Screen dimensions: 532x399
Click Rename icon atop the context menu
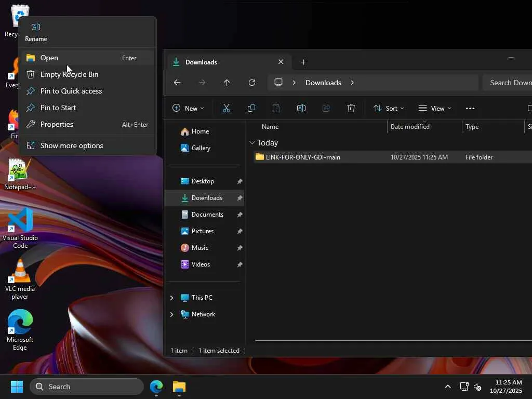(x=36, y=28)
